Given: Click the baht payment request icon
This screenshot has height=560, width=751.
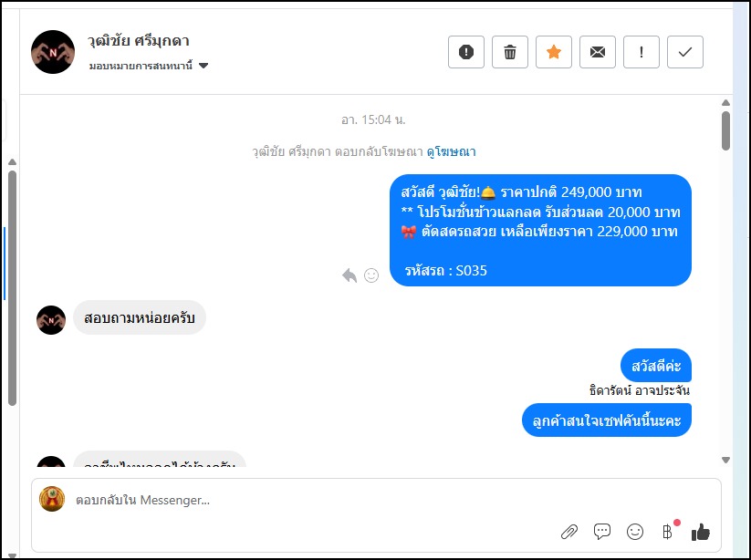Looking at the screenshot, I should tap(668, 531).
